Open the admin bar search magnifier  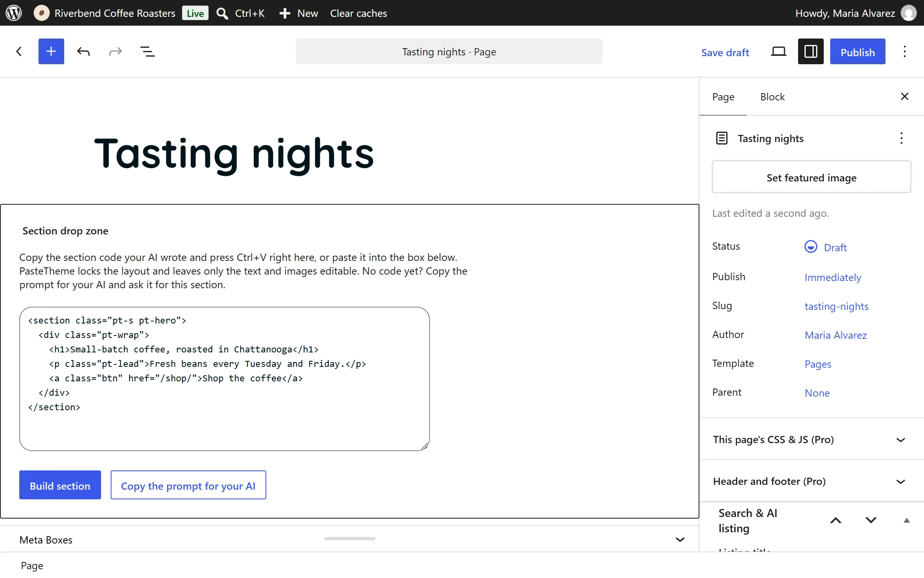click(x=222, y=13)
